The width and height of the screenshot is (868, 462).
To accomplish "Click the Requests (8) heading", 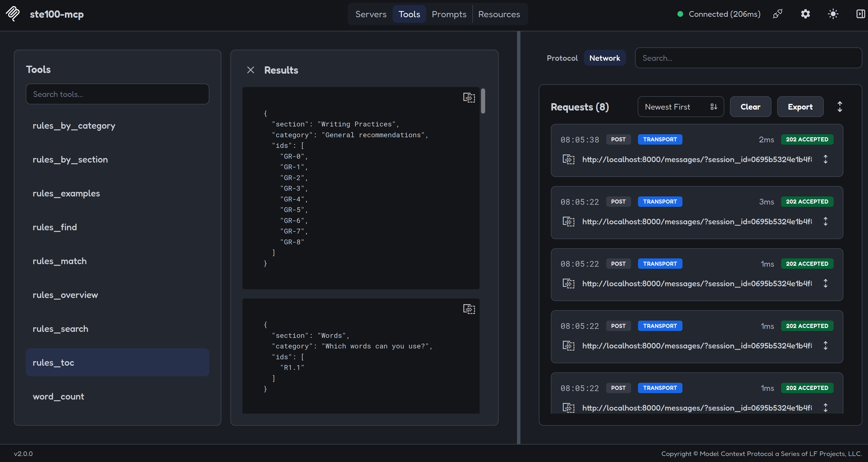I will tap(580, 107).
